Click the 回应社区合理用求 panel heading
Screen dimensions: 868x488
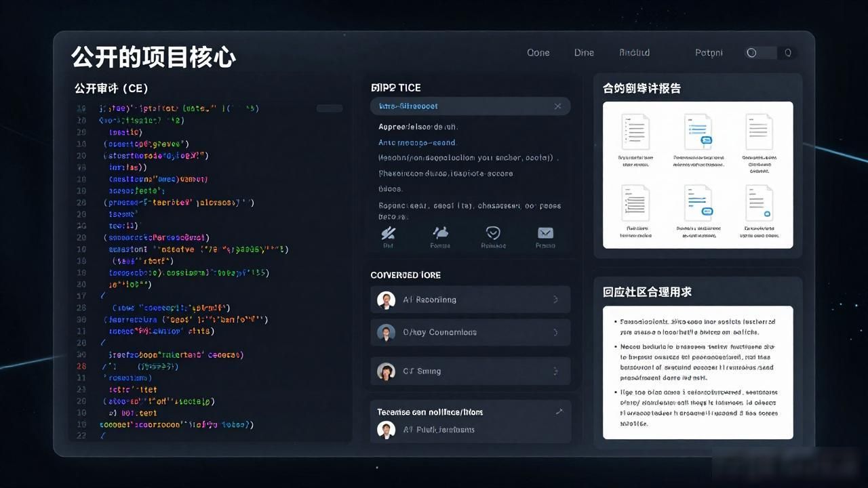coord(648,292)
